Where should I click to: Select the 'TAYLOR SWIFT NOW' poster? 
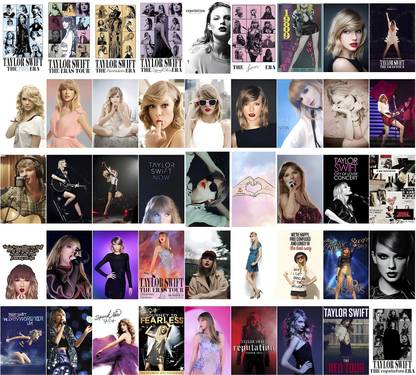tap(161, 189)
